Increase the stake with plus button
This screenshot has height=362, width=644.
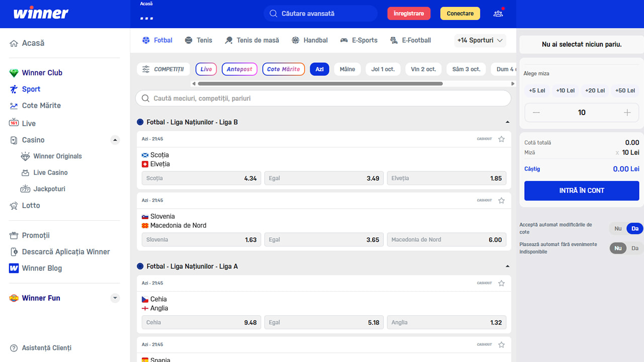click(x=627, y=113)
